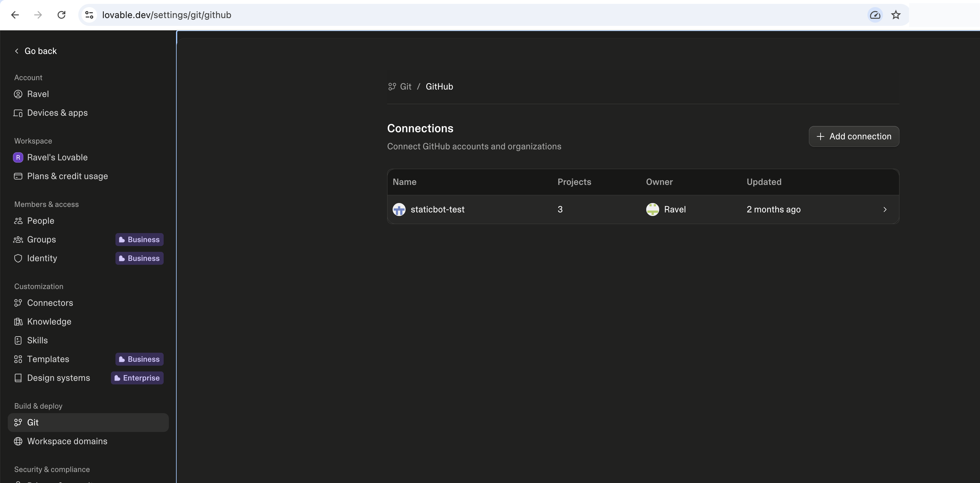Click the GitHub breadcrumb item
The width and height of the screenshot is (980, 483).
[440, 87]
